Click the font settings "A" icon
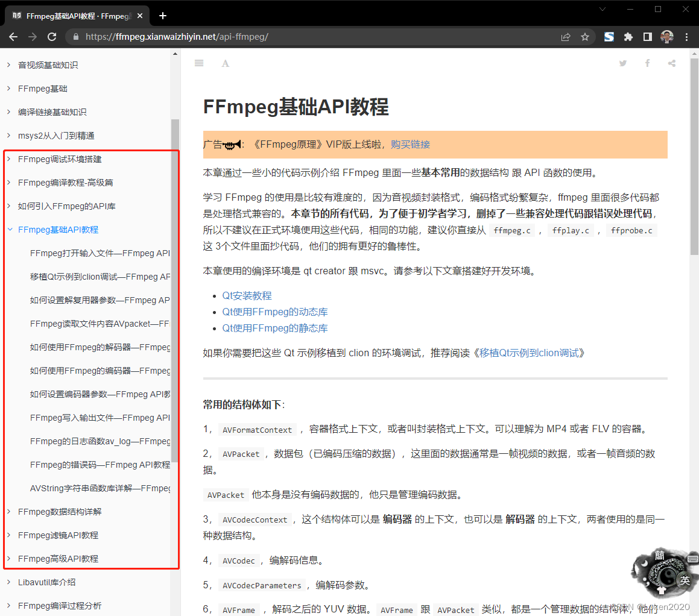The height and width of the screenshot is (616, 699). (225, 63)
